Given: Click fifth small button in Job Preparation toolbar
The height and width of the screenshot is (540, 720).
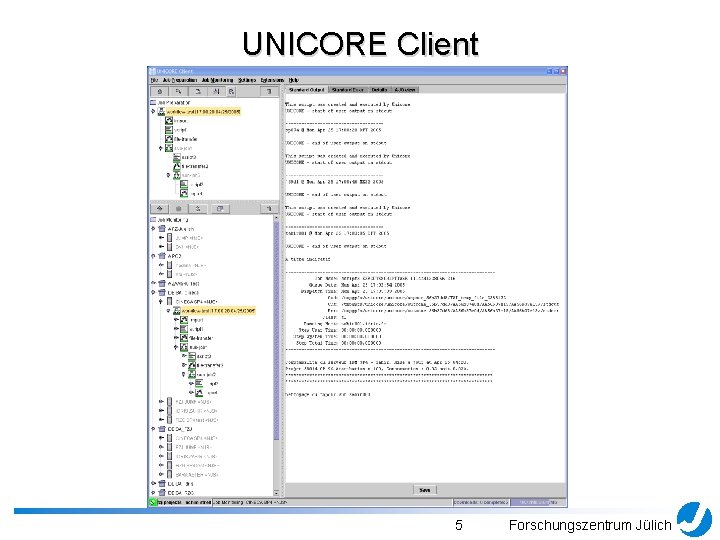Looking at the screenshot, I should (x=231, y=91).
